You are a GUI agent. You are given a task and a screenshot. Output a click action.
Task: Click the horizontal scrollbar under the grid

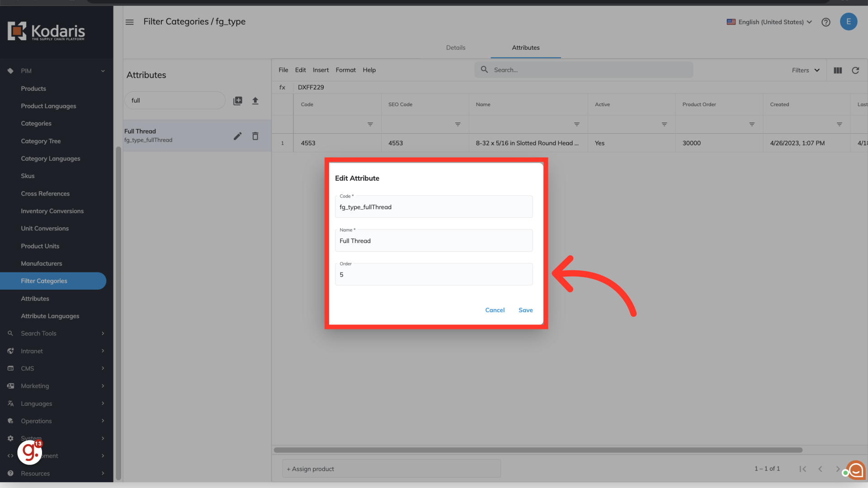[538, 450]
